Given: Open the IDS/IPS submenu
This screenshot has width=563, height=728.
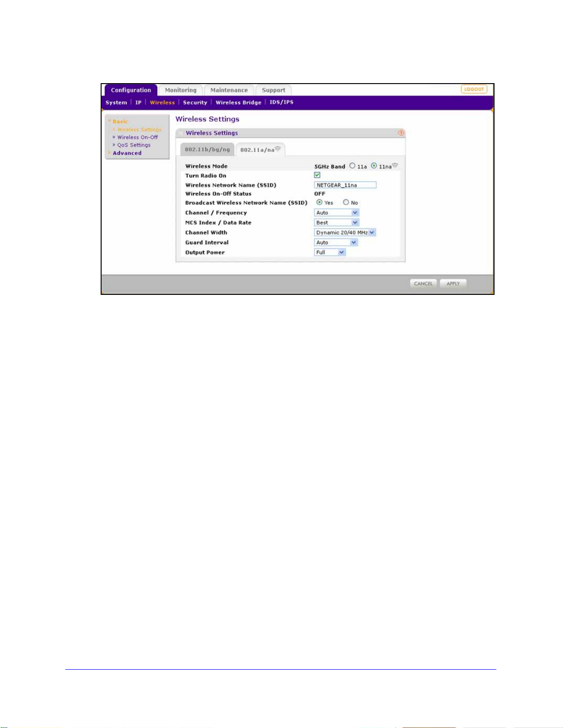Looking at the screenshot, I should pos(281,102).
